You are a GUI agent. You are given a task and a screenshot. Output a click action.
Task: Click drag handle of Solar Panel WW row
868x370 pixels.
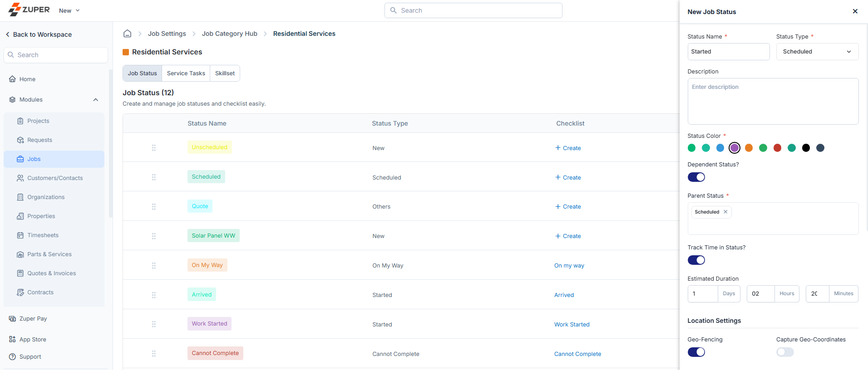tap(154, 236)
